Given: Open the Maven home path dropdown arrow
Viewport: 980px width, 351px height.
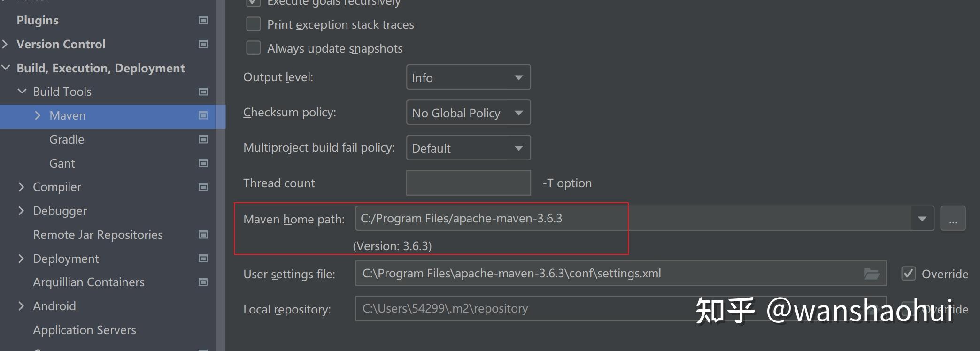Looking at the screenshot, I should 922,219.
